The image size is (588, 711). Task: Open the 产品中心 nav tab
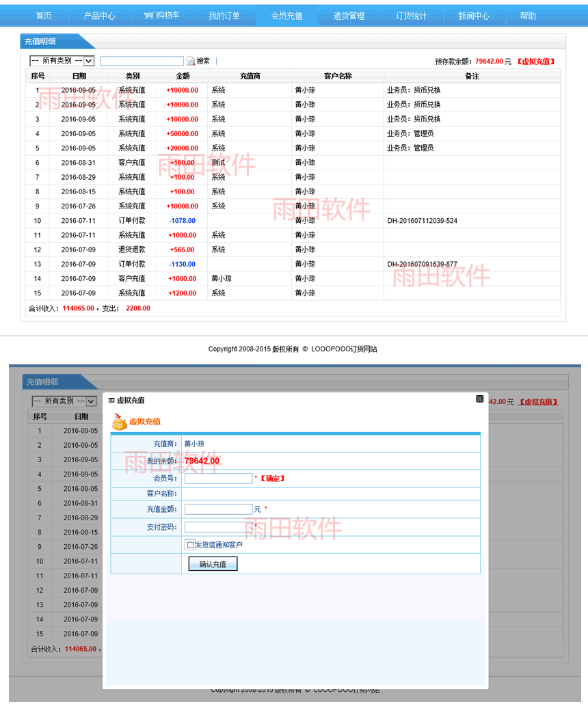pos(99,16)
